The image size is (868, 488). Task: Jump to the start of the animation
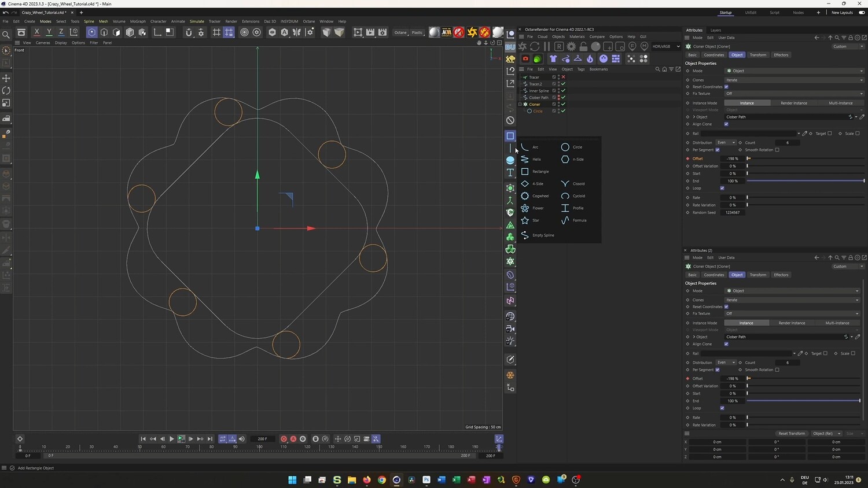pyautogui.click(x=143, y=439)
